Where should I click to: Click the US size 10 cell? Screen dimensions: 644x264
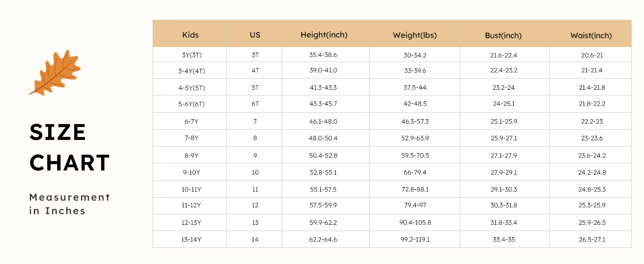[x=255, y=172]
